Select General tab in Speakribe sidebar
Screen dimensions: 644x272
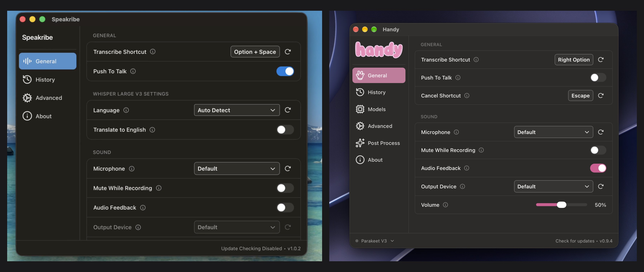coord(47,61)
